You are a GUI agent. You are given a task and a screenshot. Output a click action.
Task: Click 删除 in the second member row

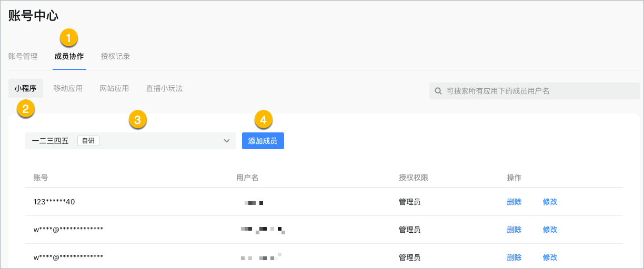(514, 230)
